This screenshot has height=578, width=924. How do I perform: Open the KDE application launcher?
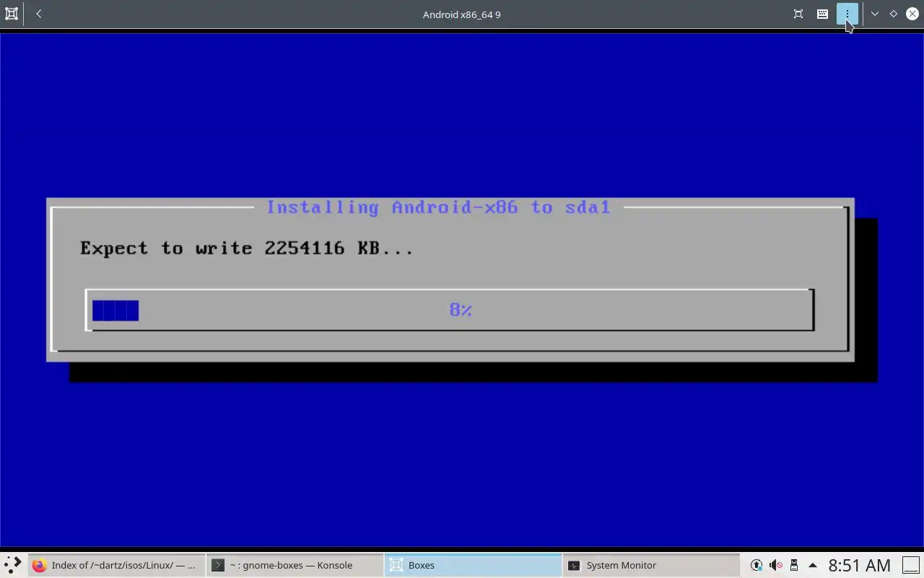tap(13, 565)
